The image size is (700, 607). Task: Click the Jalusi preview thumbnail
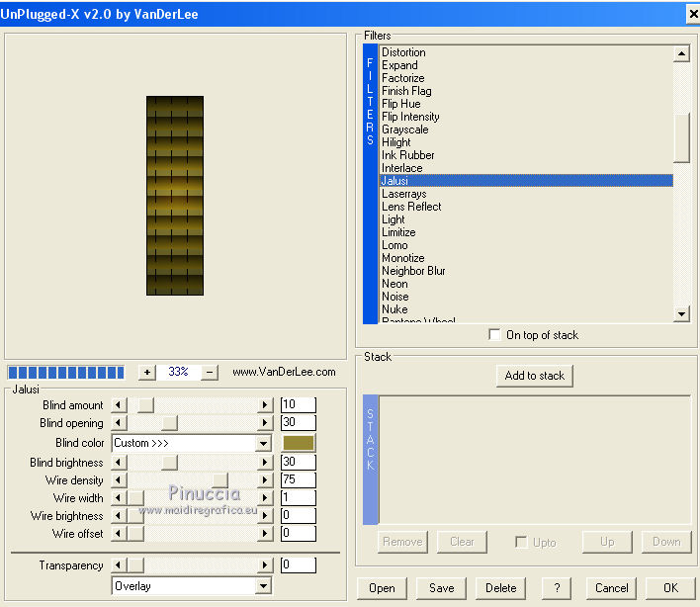point(175,196)
